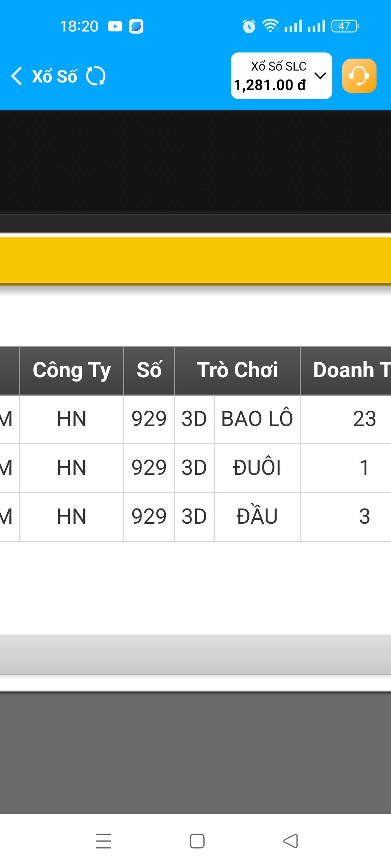Select the Công Ty column header

pos(72,370)
